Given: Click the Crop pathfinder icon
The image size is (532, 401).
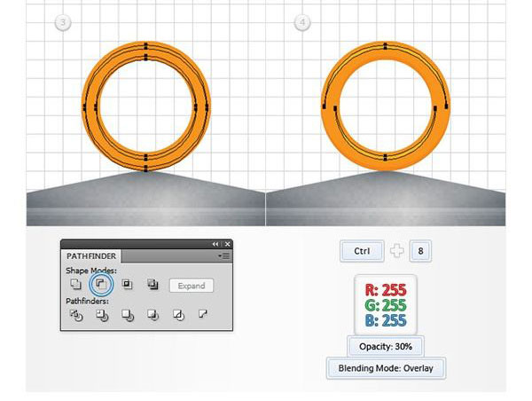Looking at the screenshot, I should [x=153, y=316].
